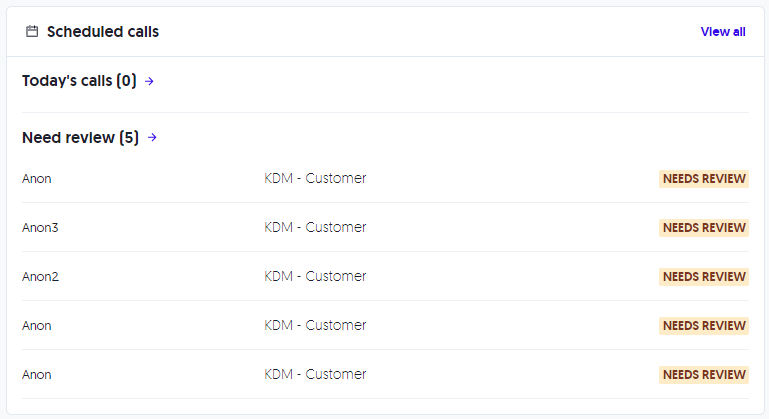
Task: Click KDM - Customer in the Anon2 row
Action: pos(315,277)
